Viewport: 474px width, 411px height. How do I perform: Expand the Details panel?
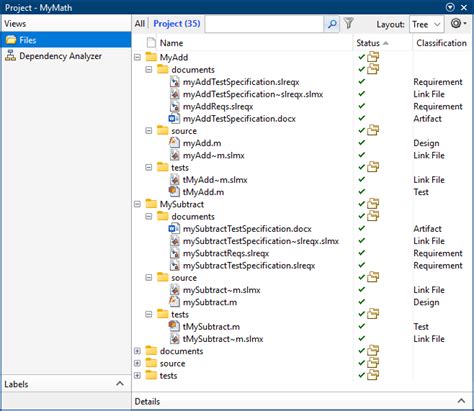click(461, 401)
